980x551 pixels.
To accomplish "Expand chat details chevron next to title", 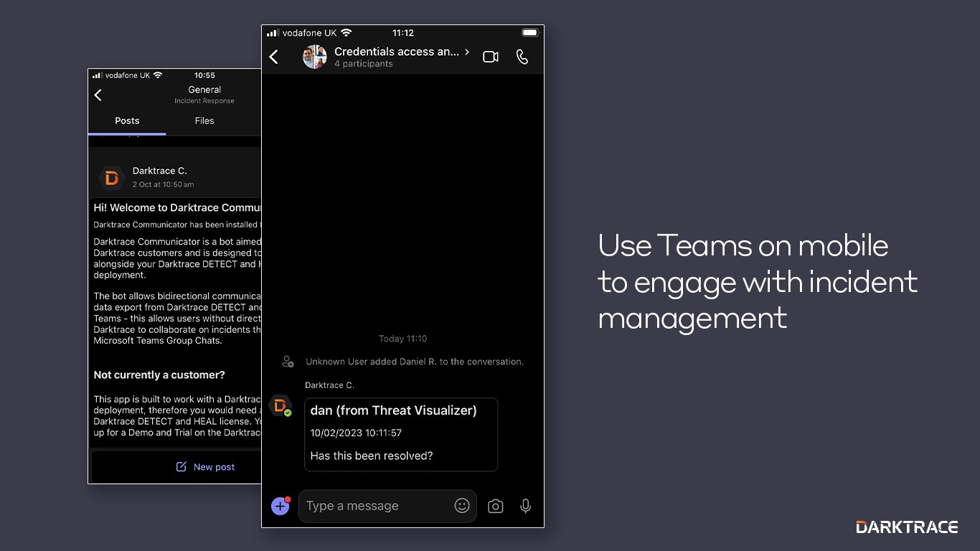I will click(467, 52).
